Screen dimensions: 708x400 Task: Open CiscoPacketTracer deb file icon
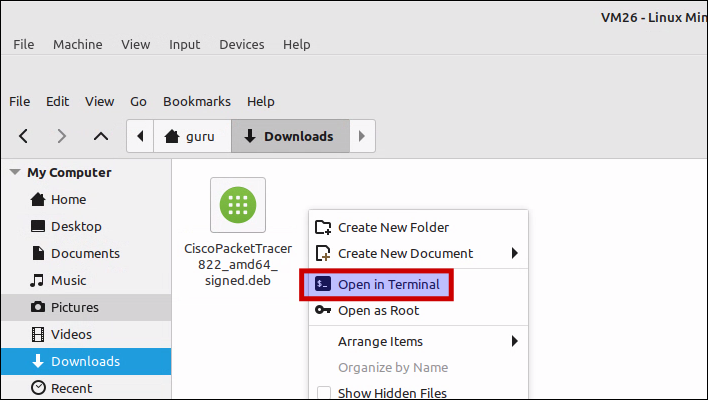(x=237, y=204)
